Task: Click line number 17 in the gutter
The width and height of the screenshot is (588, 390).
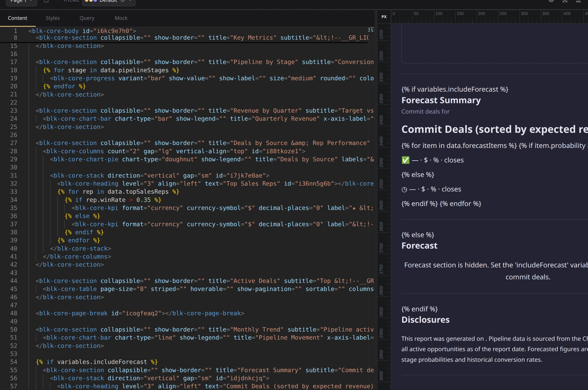Action: click(x=14, y=62)
